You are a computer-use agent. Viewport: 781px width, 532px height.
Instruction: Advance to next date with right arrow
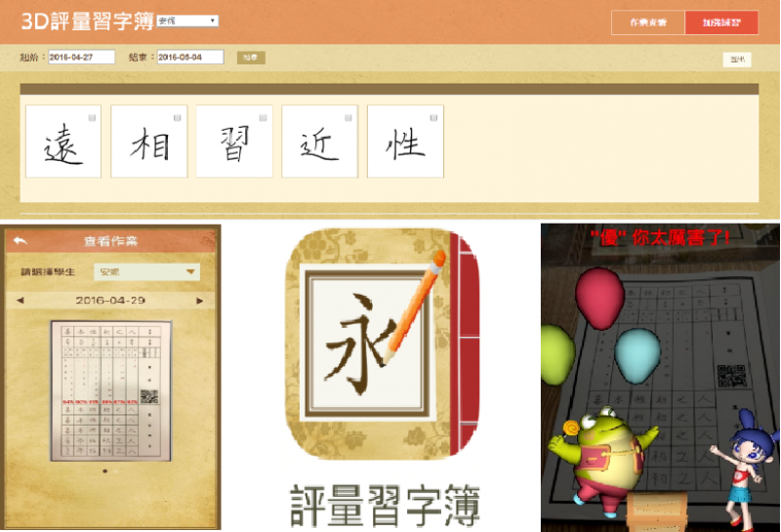click(200, 301)
